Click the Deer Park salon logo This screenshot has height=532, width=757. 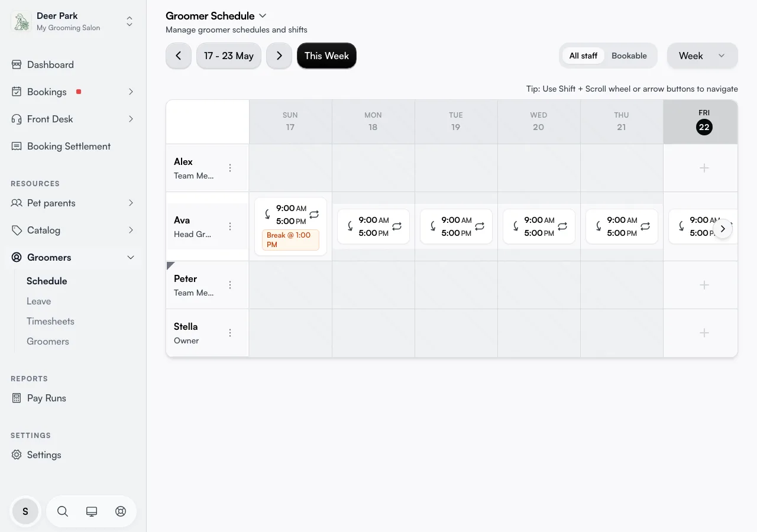pyautogui.click(x=22, y=22)
